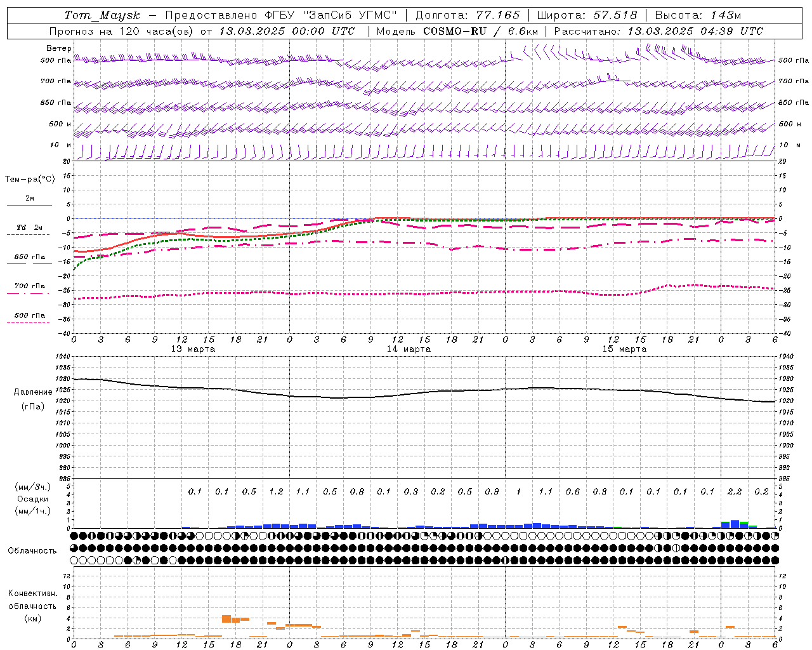
Task: Click the '700 гПа' temperature legend label
Action: click(30, 286)
